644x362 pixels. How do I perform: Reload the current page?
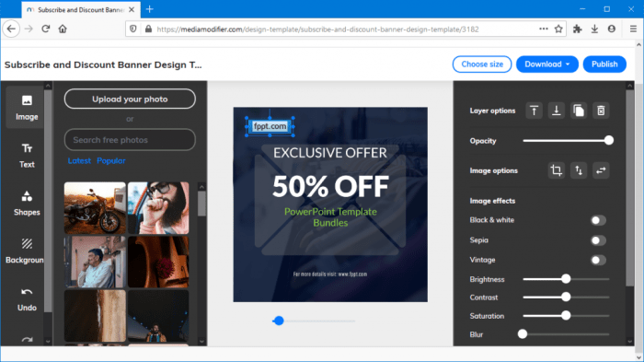click(x=46, y=29)
